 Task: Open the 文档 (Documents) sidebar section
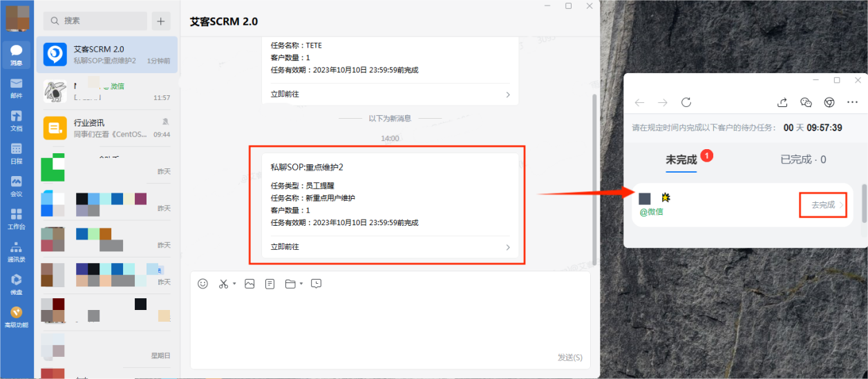pos(17,119)
